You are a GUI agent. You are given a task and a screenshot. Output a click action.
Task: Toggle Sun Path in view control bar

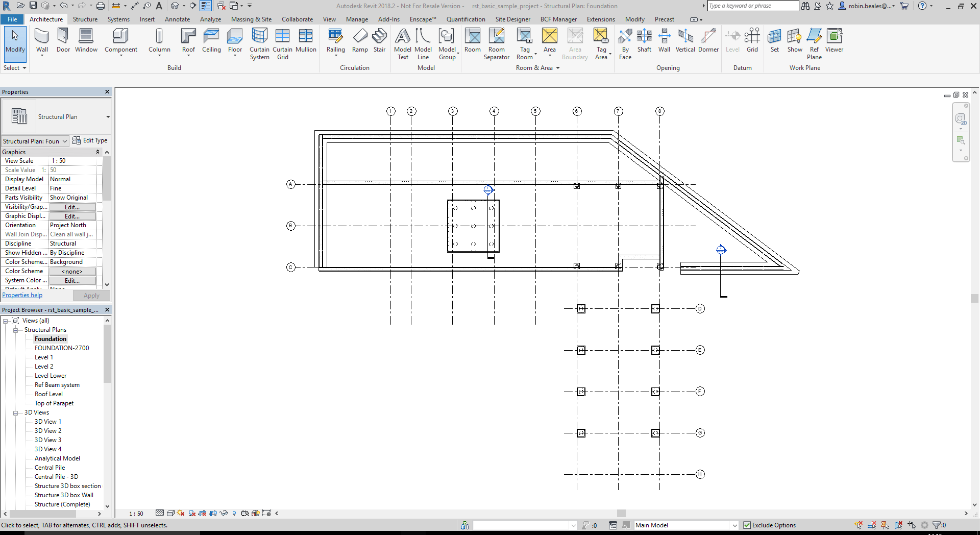(180, 513)
